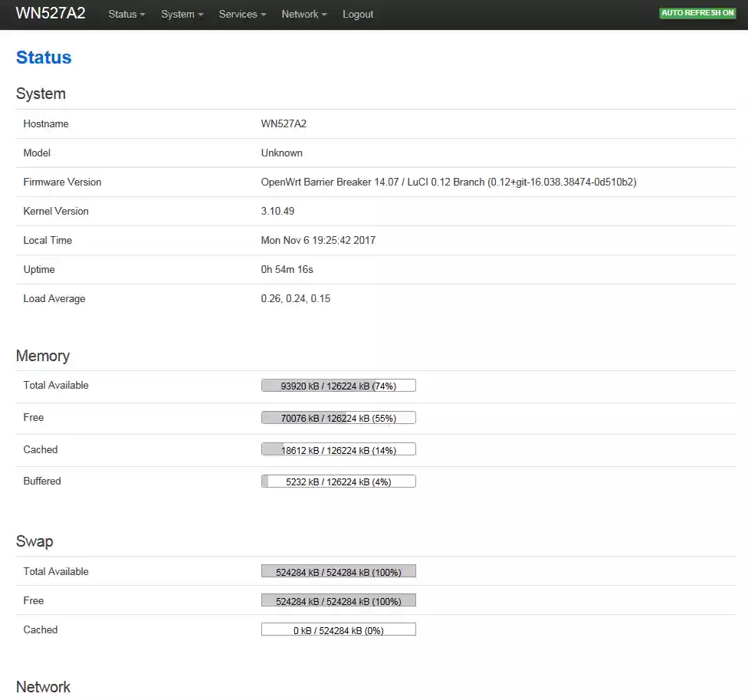Viewport: 748px width, 700px height.
Task: Click the Swap Total Available bar
Action: pos(338,570)
